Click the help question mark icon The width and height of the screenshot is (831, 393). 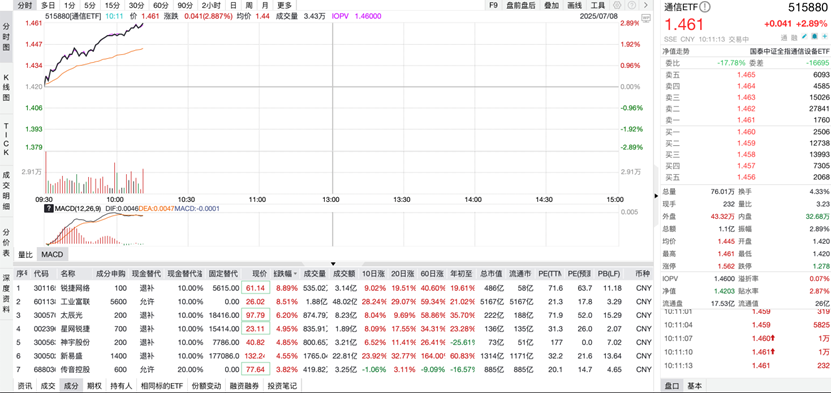[x=632, y=5]
